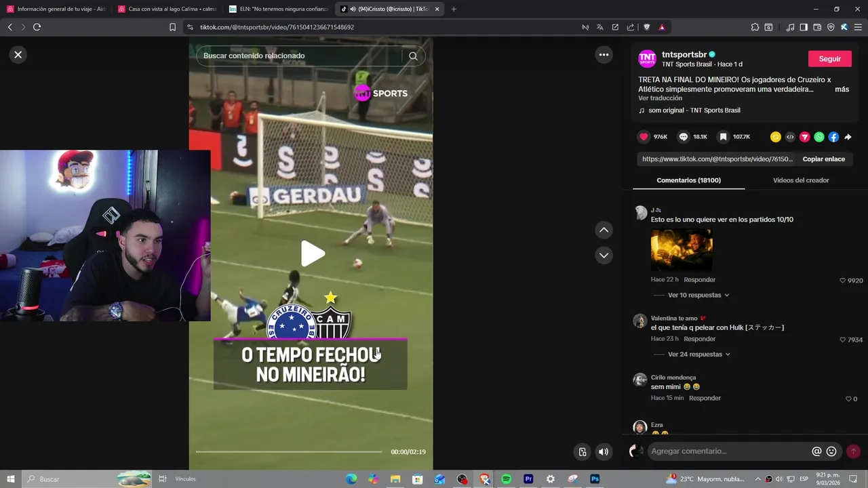Open the Brave Wallet icon
Image resolution: width=868 pixels, height=488 pixels.
(x=817, y=27)
